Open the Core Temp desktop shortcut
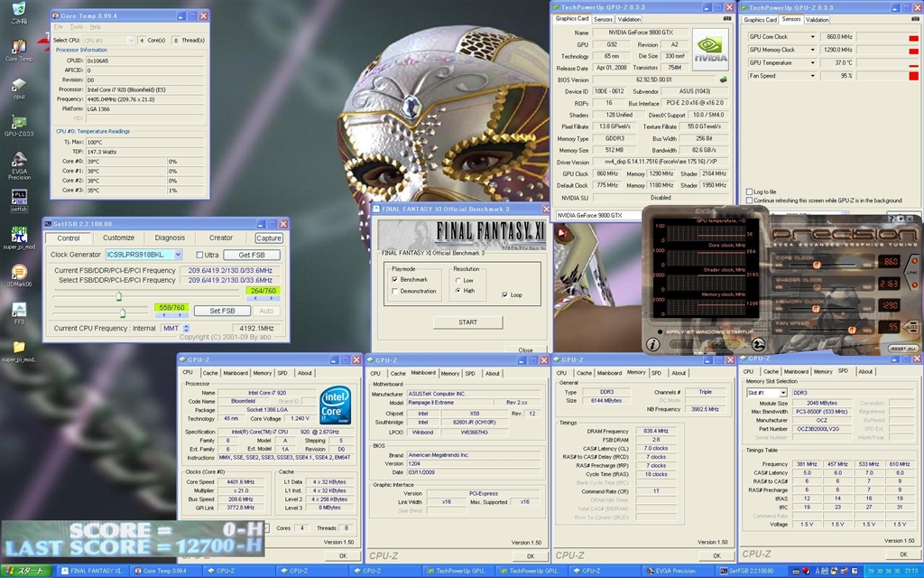The height and width of the screenshot is (578, 924). click(19, 45)
